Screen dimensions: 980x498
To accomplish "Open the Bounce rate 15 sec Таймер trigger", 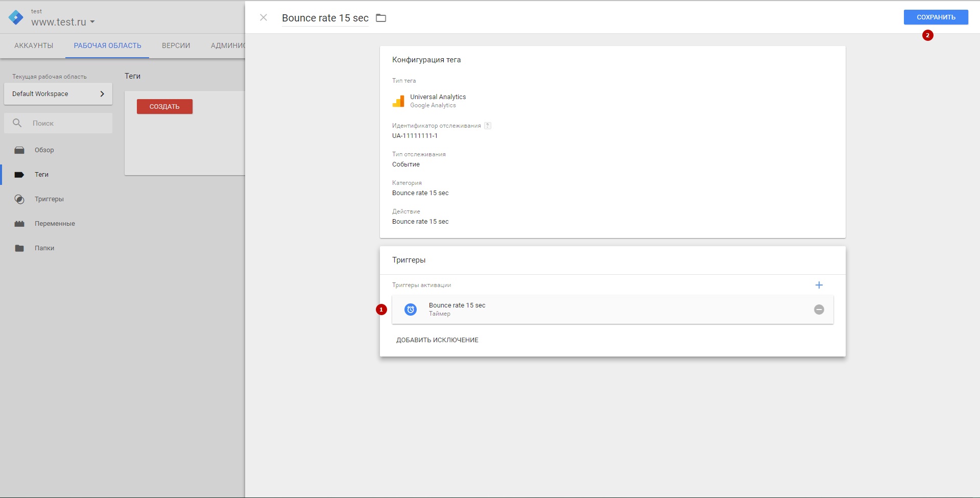I will click(x=612, y=310).
